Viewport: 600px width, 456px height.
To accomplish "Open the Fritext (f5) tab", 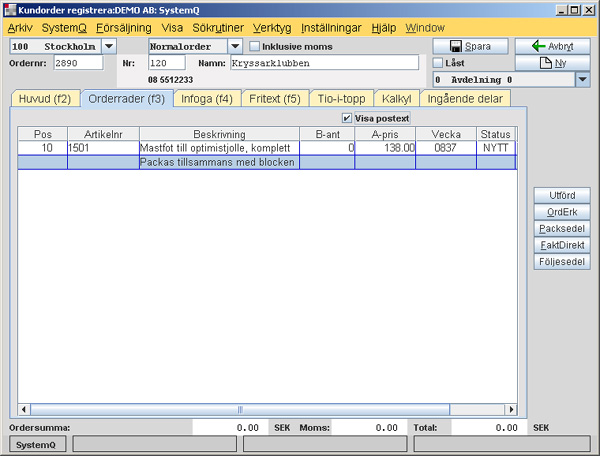I will (x=275, y=99).
